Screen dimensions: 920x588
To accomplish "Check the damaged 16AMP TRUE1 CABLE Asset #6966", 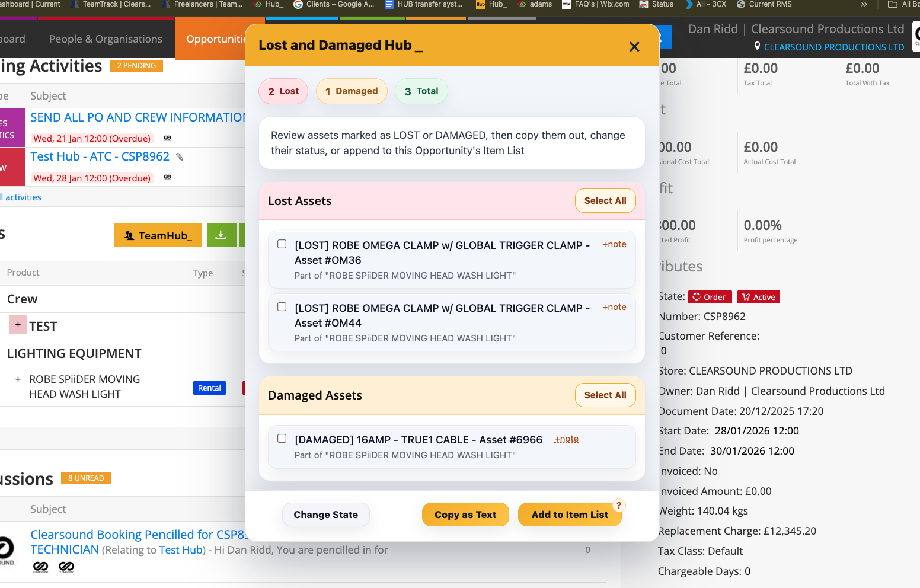I will tap(282, 439).
